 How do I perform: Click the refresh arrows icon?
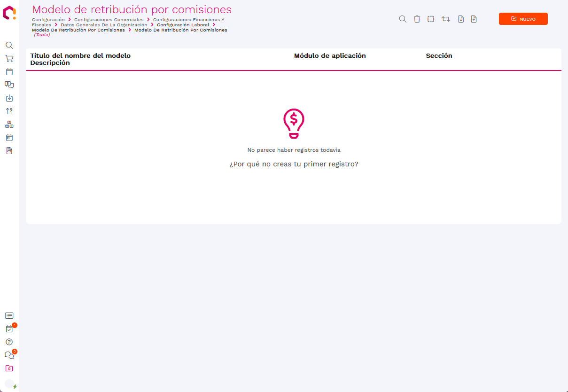(x=445, y=19)
